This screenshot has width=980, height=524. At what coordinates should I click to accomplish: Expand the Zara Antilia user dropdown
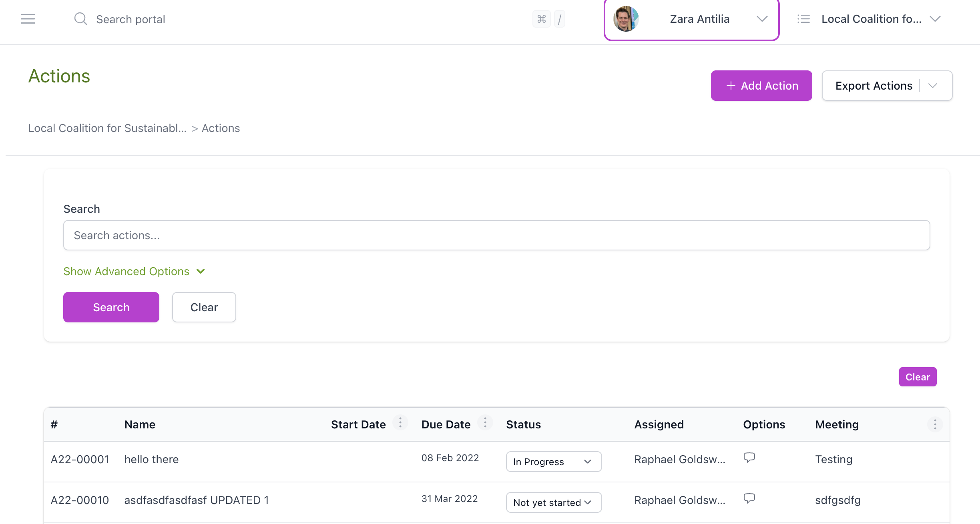click(x=762, y=19)
